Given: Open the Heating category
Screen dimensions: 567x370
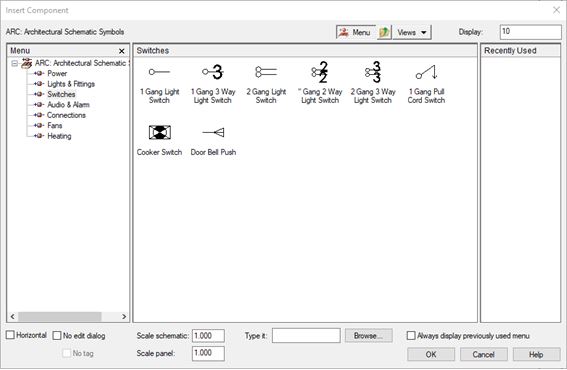Looking at the screenshot, I should pos(59,136).
